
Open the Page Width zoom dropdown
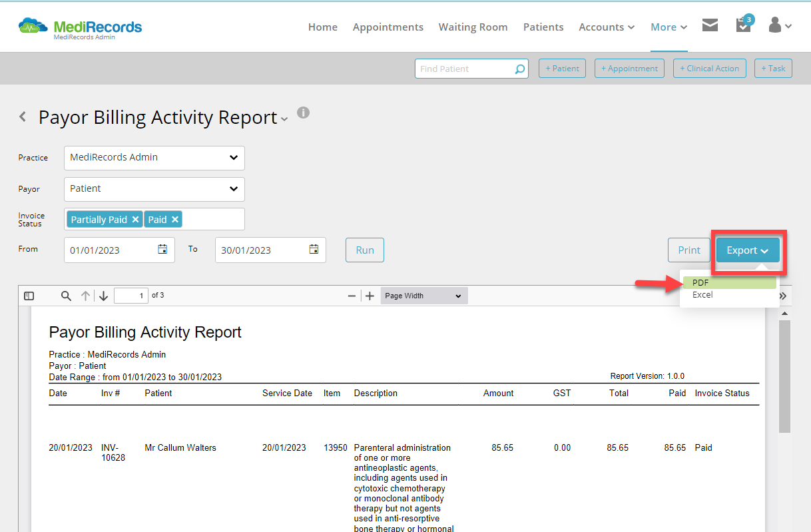coord(424,296)
